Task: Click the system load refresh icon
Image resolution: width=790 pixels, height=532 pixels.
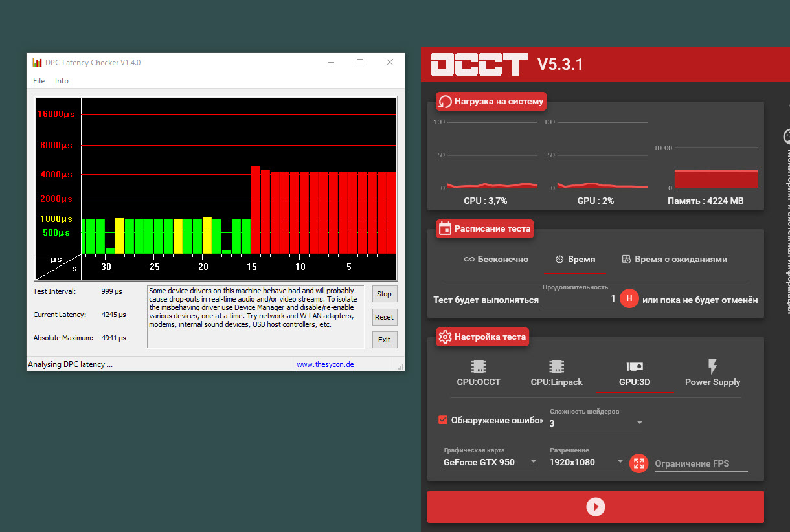Action: (445, 102)
